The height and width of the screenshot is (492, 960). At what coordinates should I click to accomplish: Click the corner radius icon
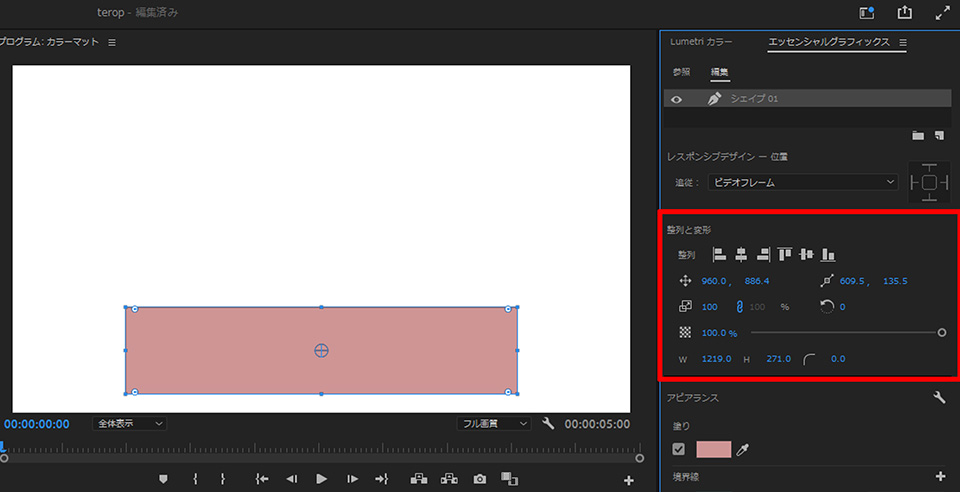[x=809, y=359]
